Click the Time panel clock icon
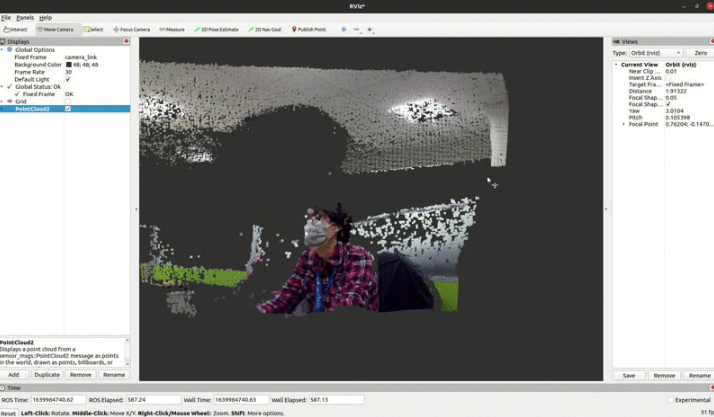714x417 pixels. (3, 388)
